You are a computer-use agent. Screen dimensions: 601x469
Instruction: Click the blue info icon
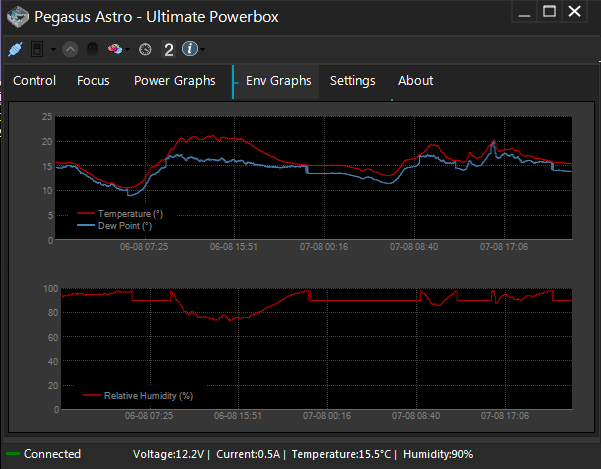click(x=190, y=49)
